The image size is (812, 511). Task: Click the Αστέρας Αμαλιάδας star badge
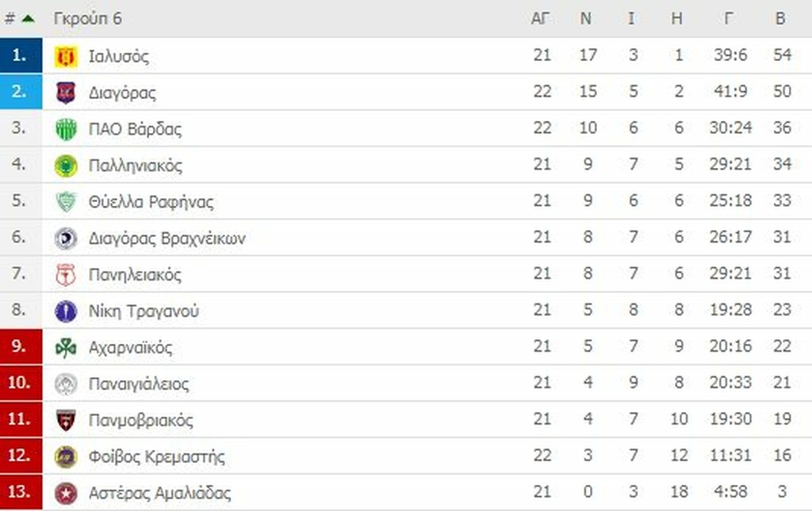pos(67,493)
